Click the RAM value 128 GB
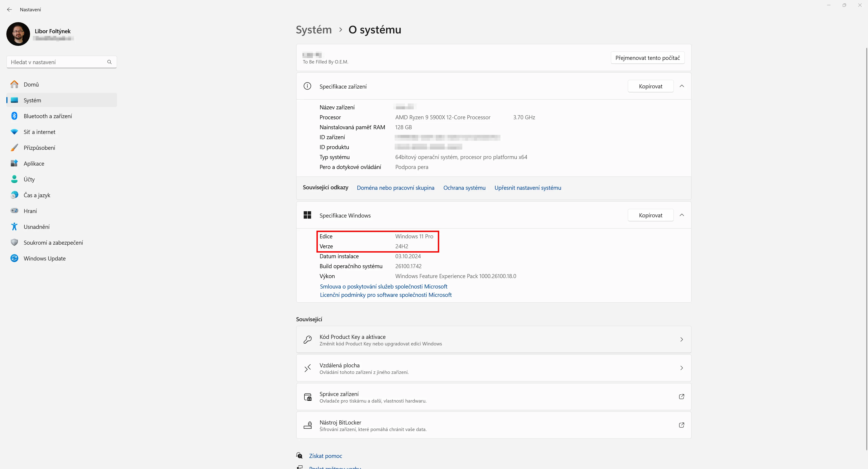The image size is (868, 469). coord(403,127)
